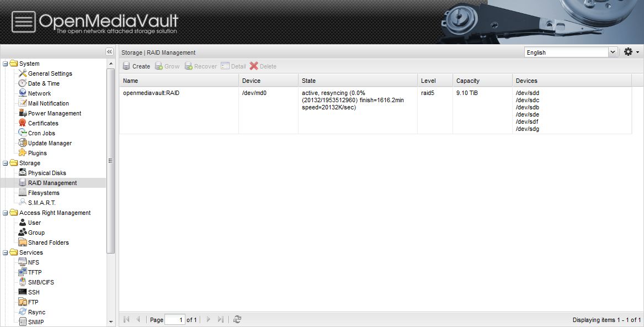Open the Shared Folders tree item
The image size is (644, 327).
[x=49, y=242]
